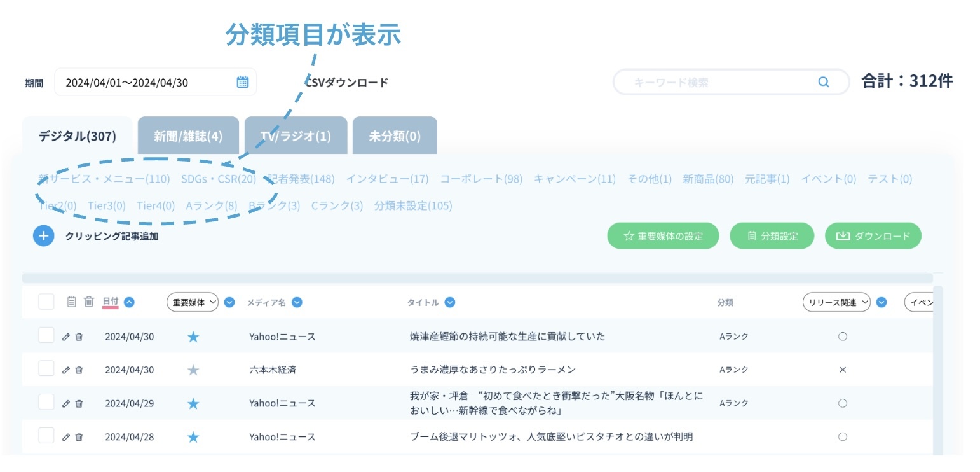This screenshot has height=472, width=980.
Task: Edit the first Yahoo!ニュース row with pencil
Action: pyautogui.click(x=65, y=337)
